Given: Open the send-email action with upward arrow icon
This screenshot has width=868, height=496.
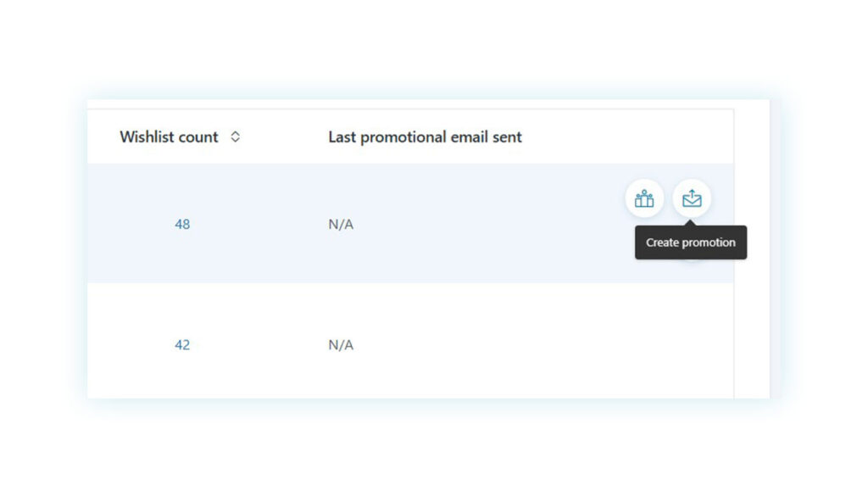Looking at the screenshot, I should click(692, 198).
